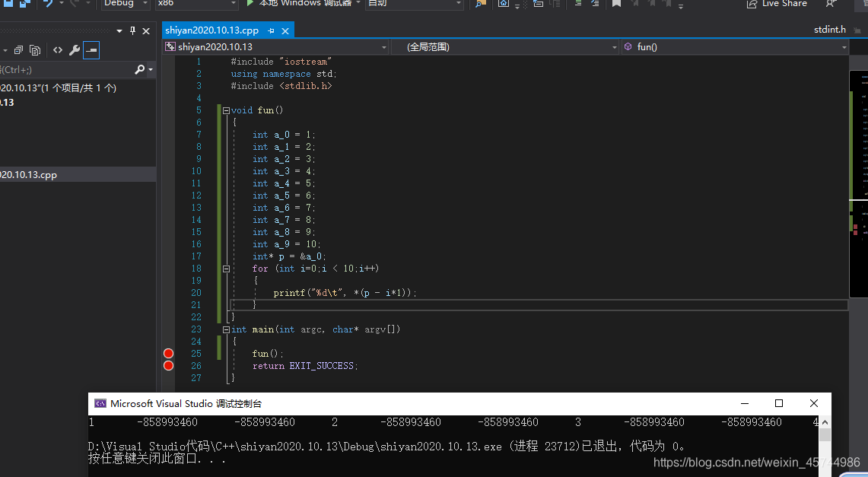Collapse the void fun() code block
The width and height of the screenshot is (868, 477).
click(x=226, y=110)
